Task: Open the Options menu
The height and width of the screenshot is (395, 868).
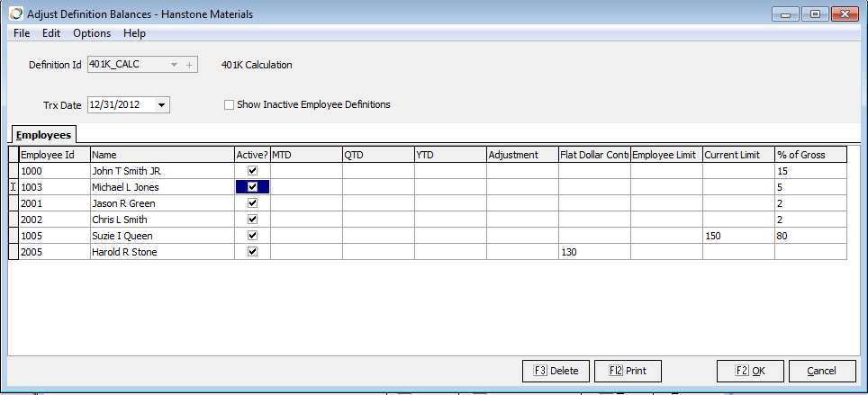Action: click(92, 33)
